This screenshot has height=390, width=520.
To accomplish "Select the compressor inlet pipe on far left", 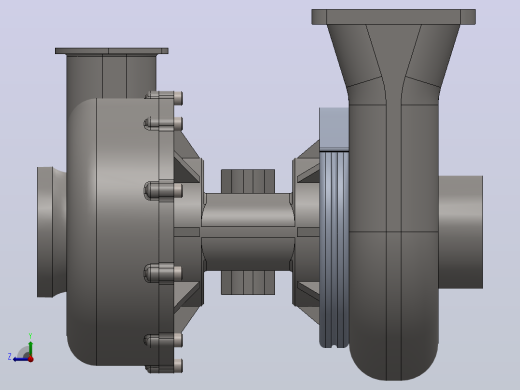I will point(51,232).
